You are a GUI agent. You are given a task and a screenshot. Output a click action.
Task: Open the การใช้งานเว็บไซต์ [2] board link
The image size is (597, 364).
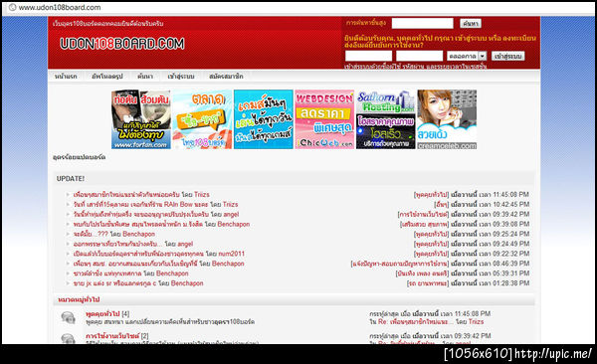[x=112, y=336]
